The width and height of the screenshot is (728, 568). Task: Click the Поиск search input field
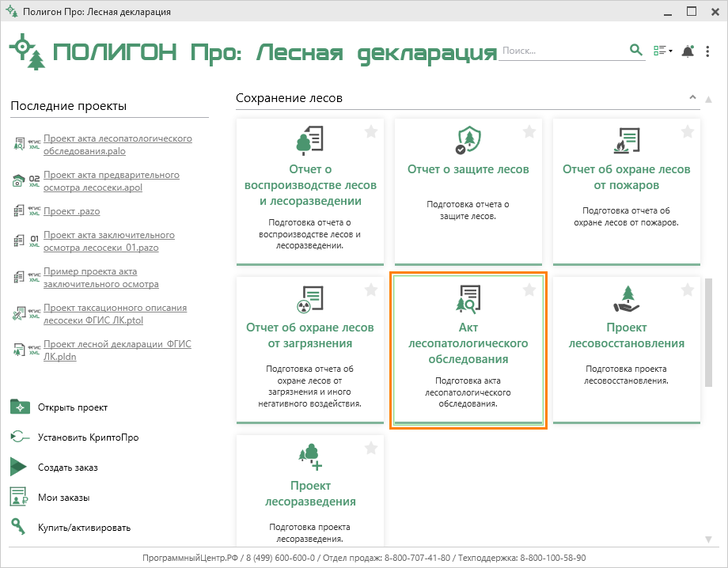click(563, 51)
